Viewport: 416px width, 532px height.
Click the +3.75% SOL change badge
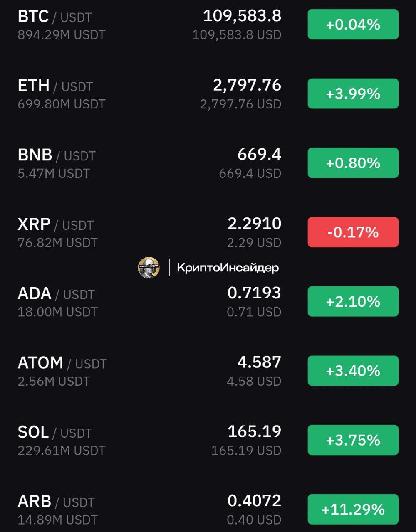pyautogui.click(x=353, y=440)
